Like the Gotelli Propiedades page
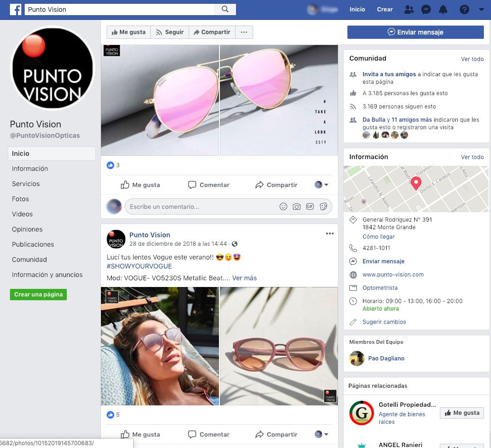The image size is (491, 448). [x=462, y=413]
